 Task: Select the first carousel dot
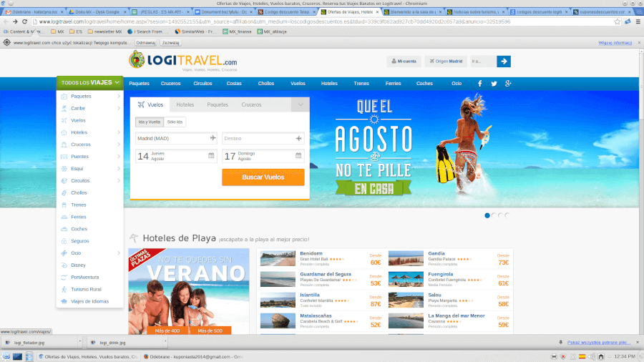click(487, 215)
